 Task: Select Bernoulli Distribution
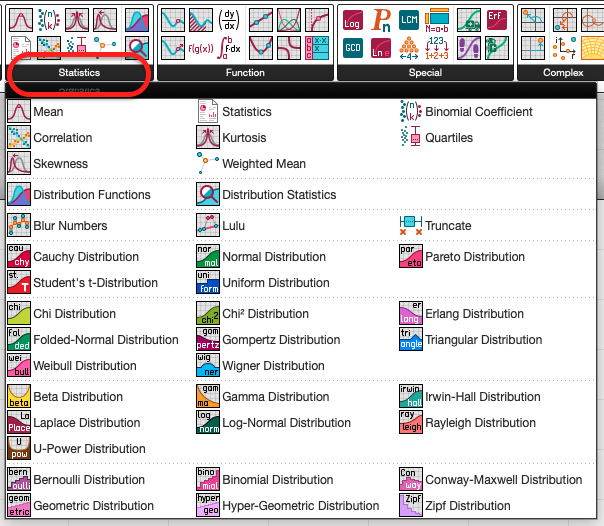[x=76, y=479]
